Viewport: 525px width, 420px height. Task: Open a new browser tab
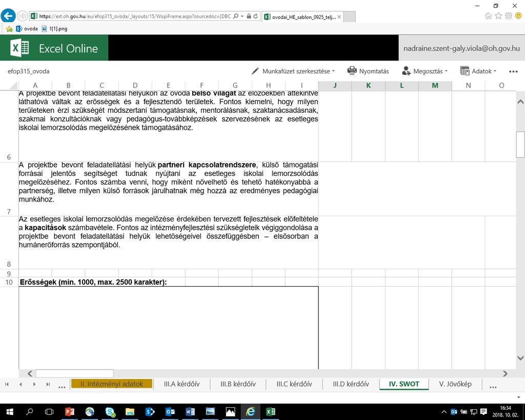(349, 17)
